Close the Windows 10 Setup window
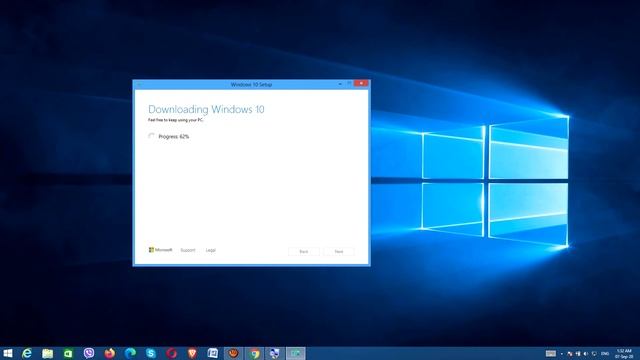 (x=361, y=83)
